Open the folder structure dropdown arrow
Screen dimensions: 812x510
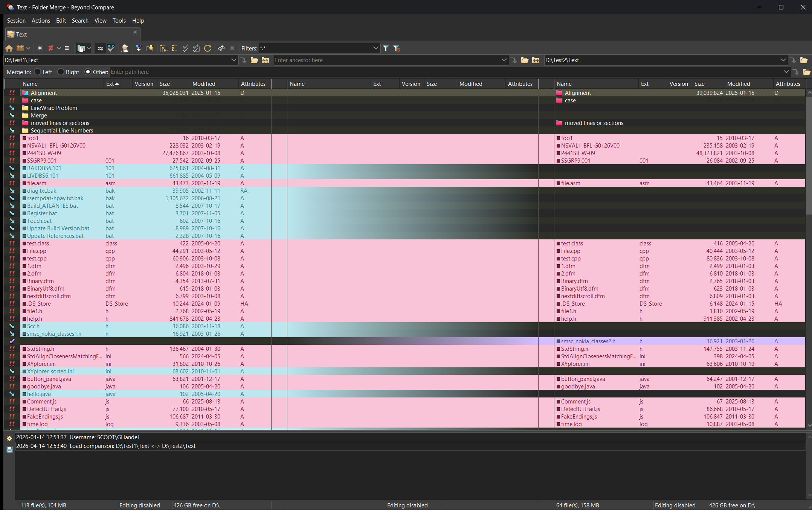(89, 48)
